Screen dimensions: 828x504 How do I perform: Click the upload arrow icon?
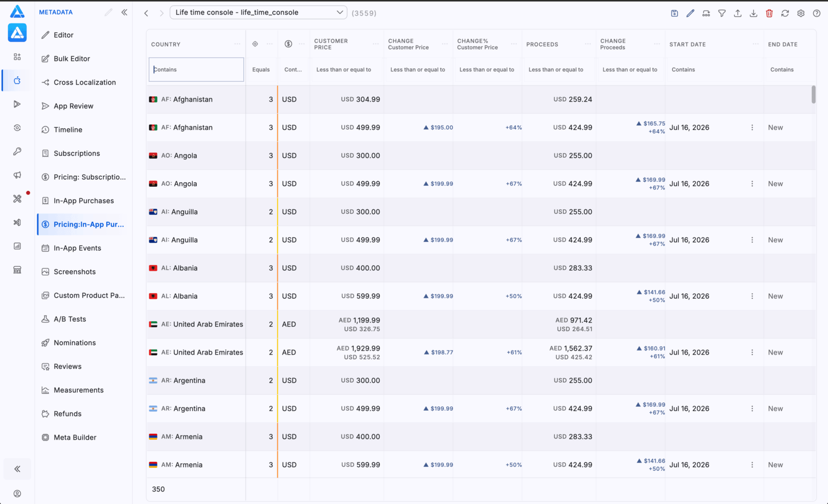point(738,13)
